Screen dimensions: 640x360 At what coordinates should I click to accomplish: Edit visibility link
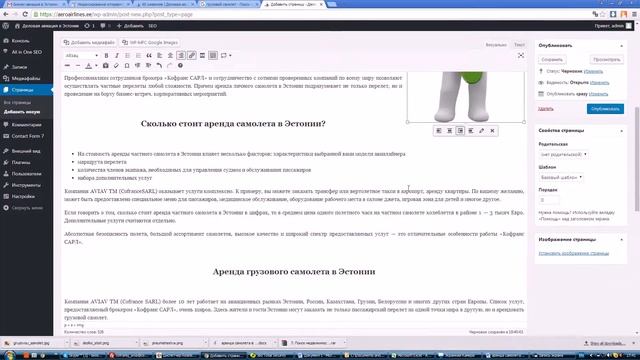point(600,83)
